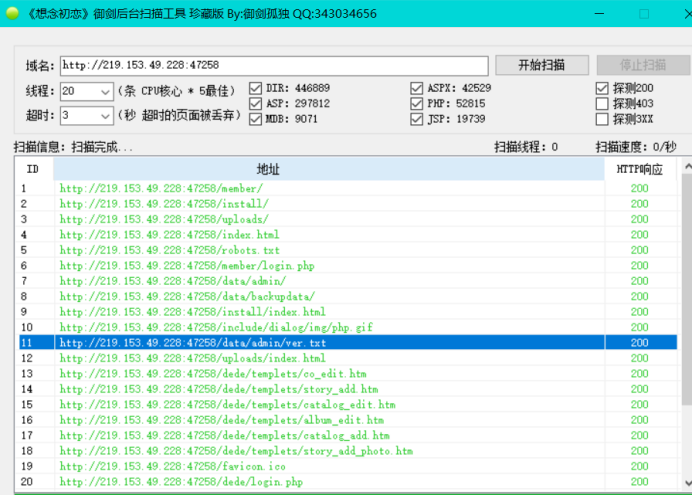
Task: Select row 12 with /uploads/index.html URL
Action: tap(348, 358)
